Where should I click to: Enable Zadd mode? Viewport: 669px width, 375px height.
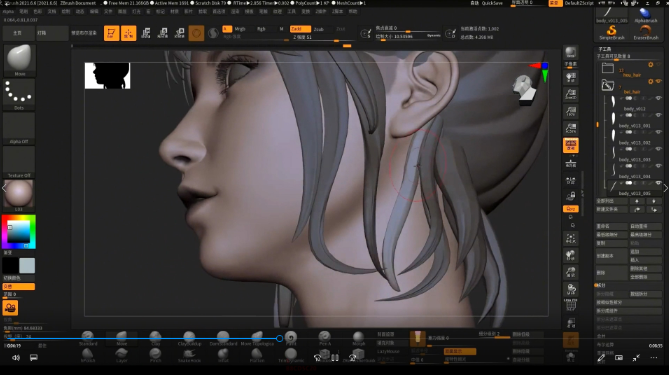300,29
